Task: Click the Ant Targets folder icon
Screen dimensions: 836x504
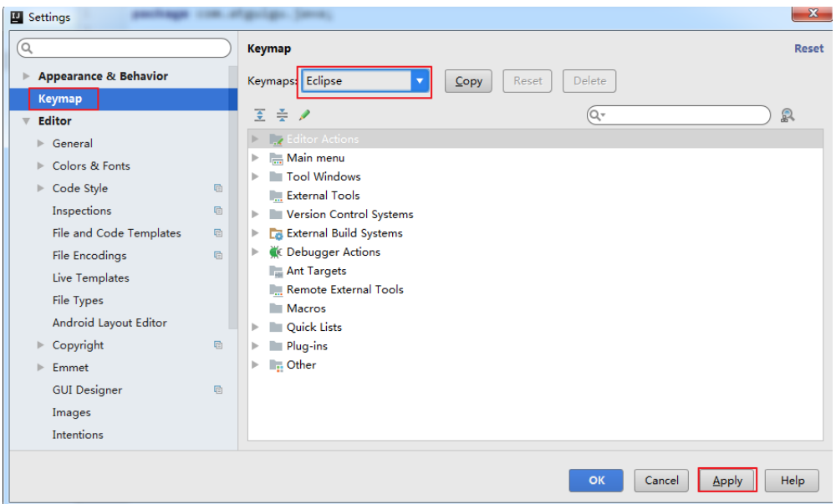Action: pyautogui.click(x=276, y=271)
